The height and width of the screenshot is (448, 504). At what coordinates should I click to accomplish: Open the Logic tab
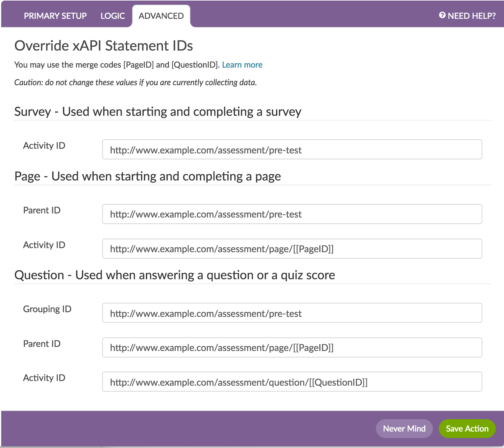coord(113,16)
